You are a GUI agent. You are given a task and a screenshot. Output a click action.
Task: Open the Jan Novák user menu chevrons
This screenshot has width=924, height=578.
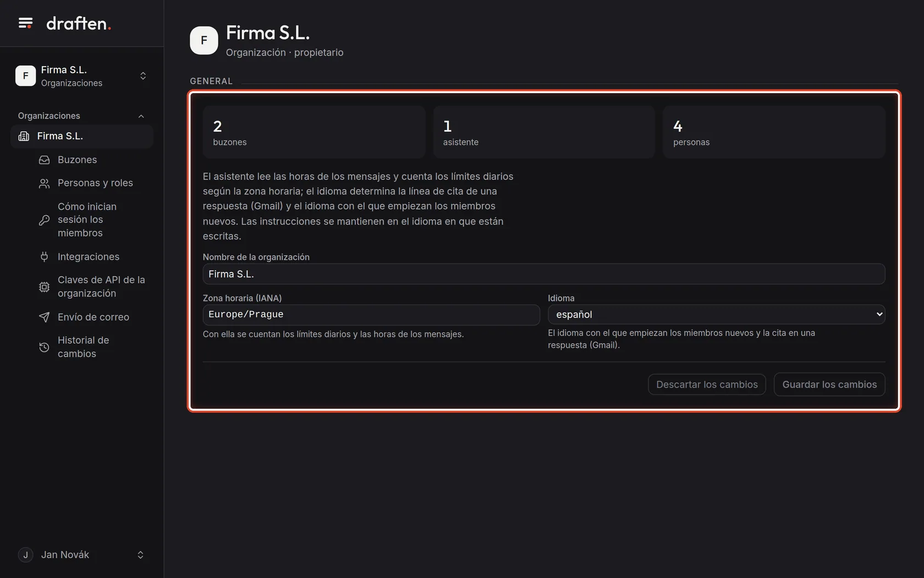click(x=140, y=555)
